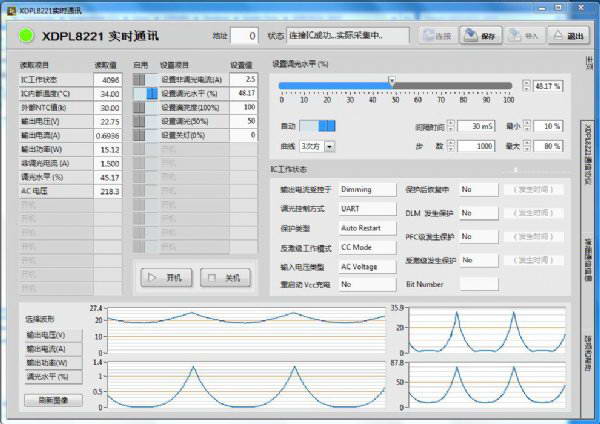This screenshot has height=424, width=600.
Task: Click the 刷新图像 refresh image button
Action: [53, 400]
